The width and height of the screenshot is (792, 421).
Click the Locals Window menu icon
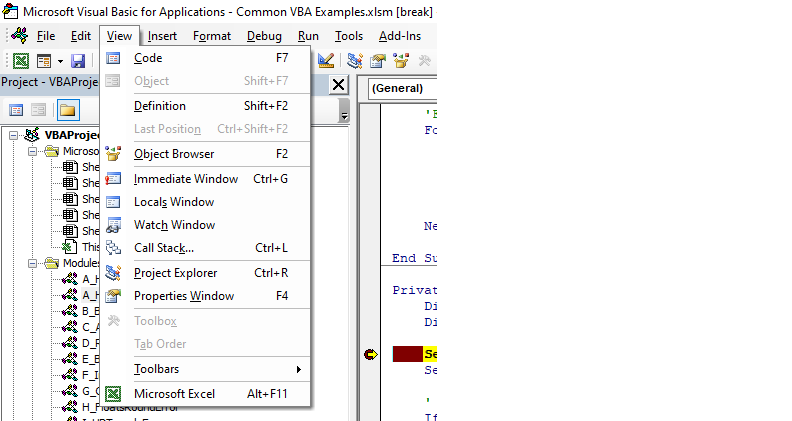[113, 202]
